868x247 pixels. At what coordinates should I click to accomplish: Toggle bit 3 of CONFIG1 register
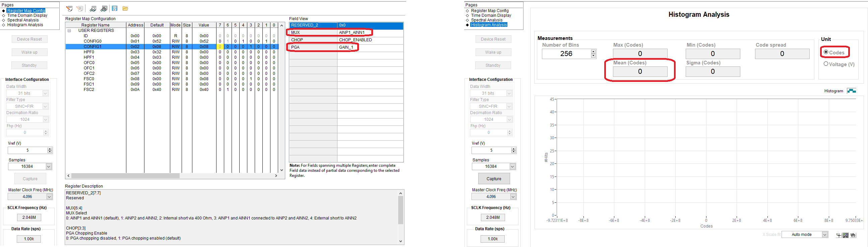pos(251,47)
